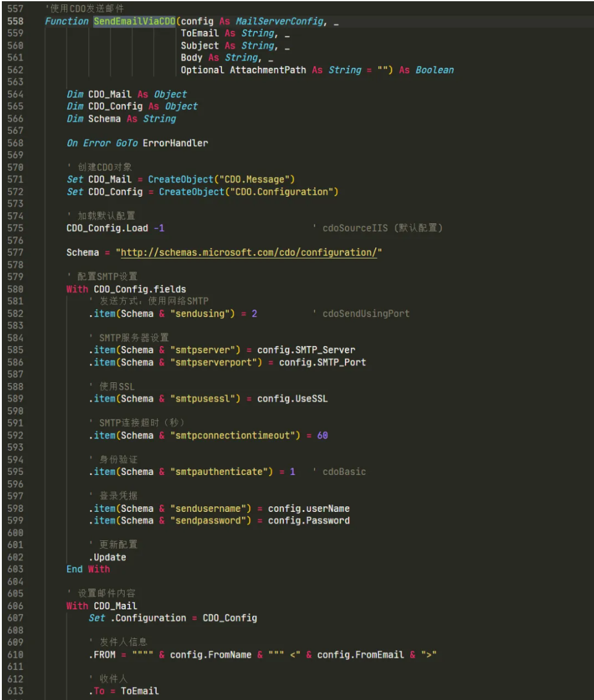Image resolution: width=594 pixels, height=700 pixels.
Task: Click the cdoBasic comment
Action: click(x=339, y=472)
